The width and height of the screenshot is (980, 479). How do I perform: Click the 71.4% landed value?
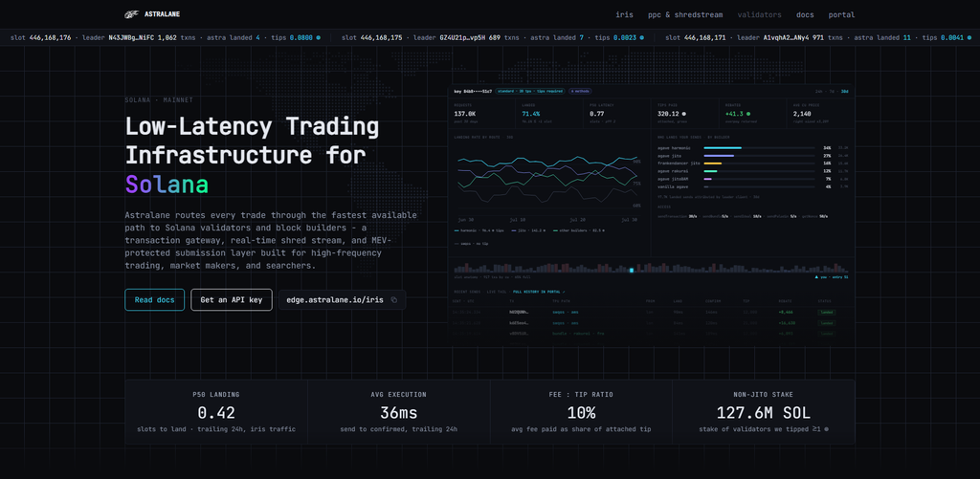point(530,114)
